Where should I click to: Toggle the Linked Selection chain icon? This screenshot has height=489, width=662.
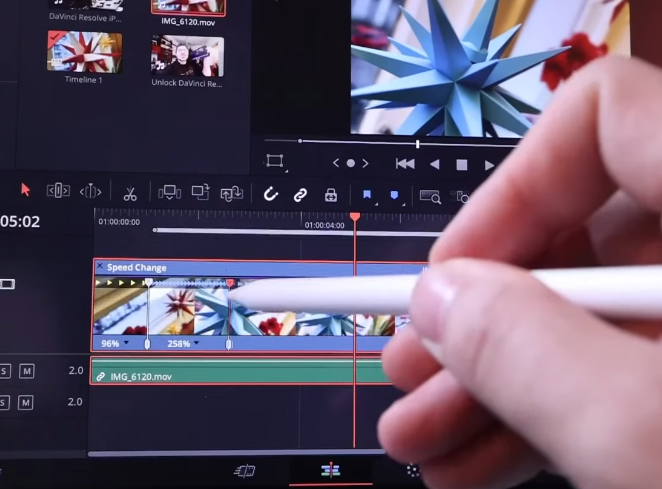300,195
